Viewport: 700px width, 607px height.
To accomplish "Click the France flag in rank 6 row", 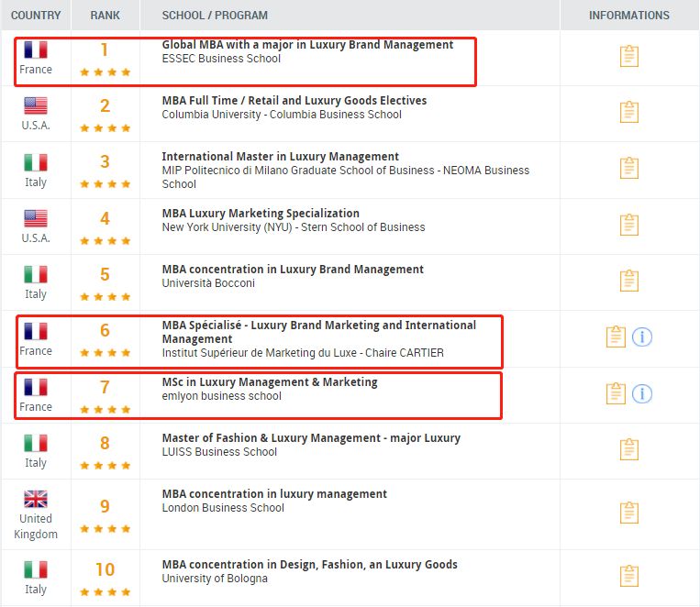I will tap(36, 331).
